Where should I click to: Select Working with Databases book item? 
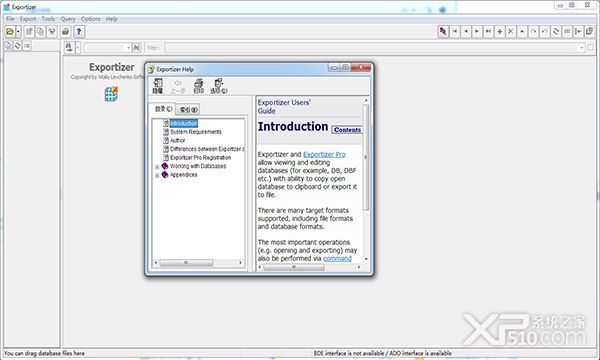[x=198, y=166]
